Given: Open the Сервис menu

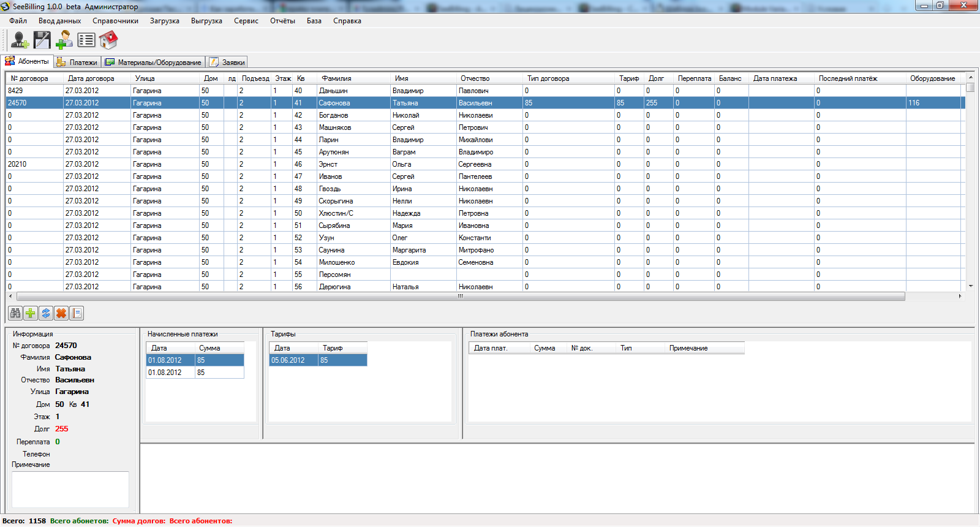Looking at the screenshot, I should pyautogui.click(x=246, y=21).
